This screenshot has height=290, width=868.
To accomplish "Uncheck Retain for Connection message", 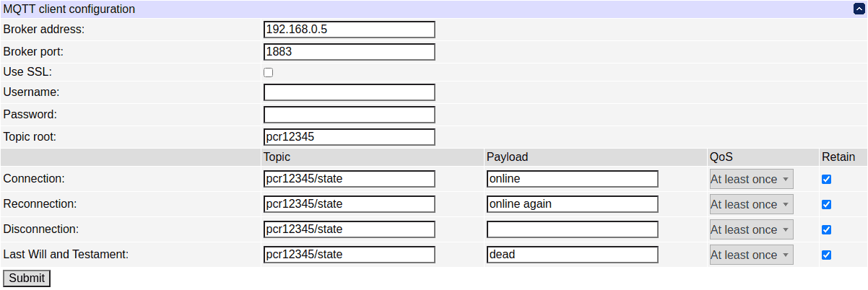I will tap(826, 180).
